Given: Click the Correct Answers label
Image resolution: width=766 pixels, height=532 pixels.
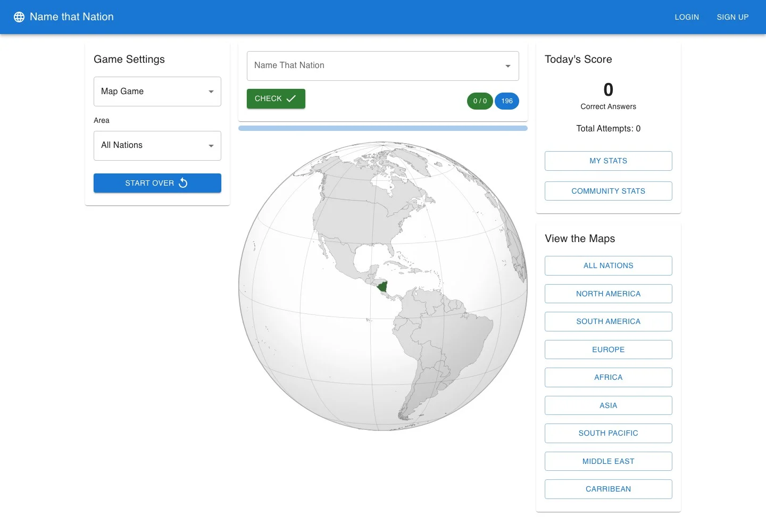Looking at the screenshot, I should (x=609, y=106).
